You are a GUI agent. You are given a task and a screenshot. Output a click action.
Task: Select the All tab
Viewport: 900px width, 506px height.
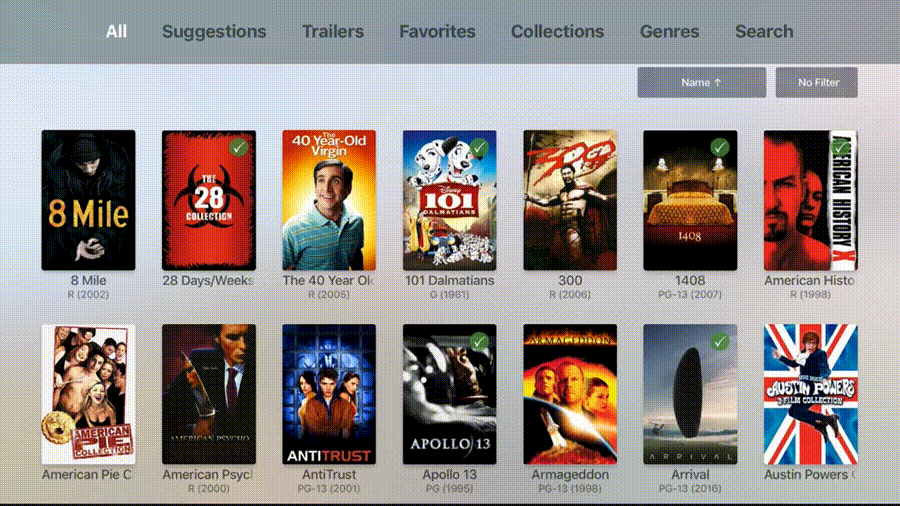pyautogui.click(x=116, y=32)
